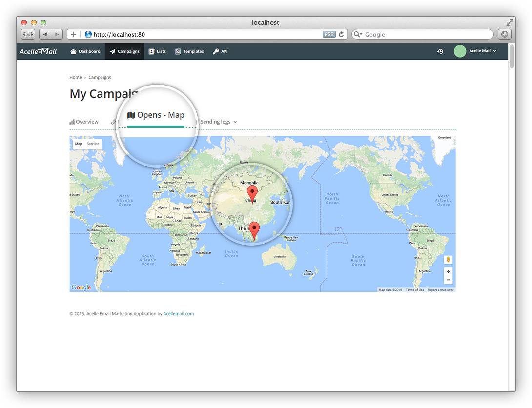532x408 pixels.
Task: Open the Lists menu item
Action: tap(157, 51)
